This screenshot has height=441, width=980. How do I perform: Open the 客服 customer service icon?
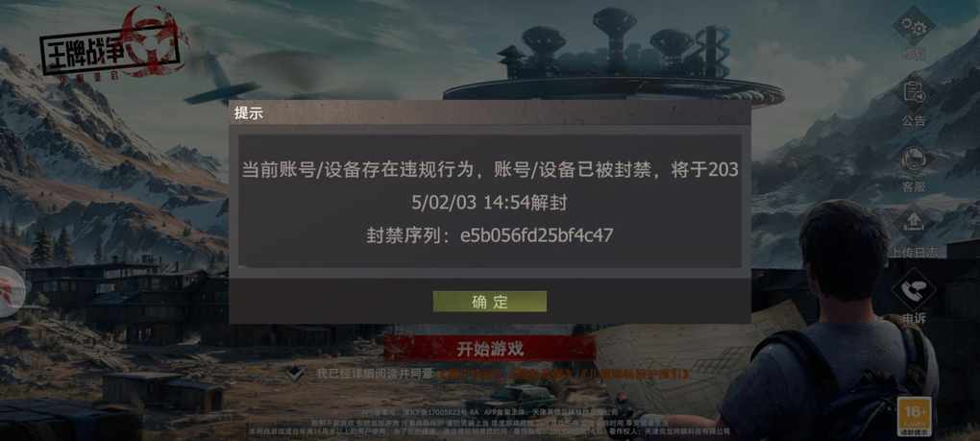[x=913, y=158]
